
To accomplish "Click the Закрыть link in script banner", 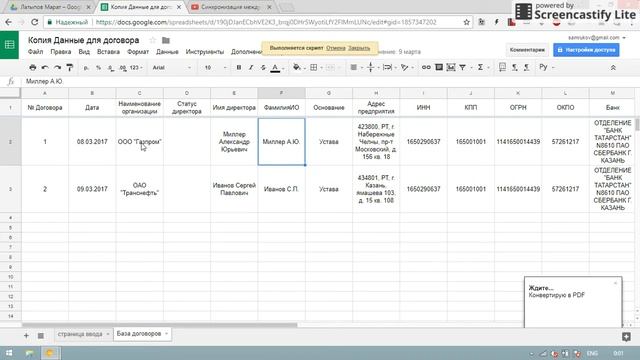I will (359, 48).
